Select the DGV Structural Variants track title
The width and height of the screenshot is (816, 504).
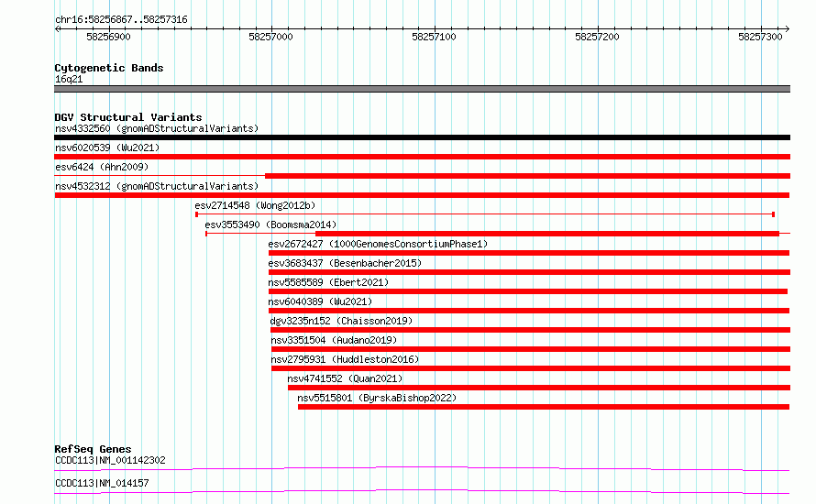pyautogui.click(x=128, y=117)
